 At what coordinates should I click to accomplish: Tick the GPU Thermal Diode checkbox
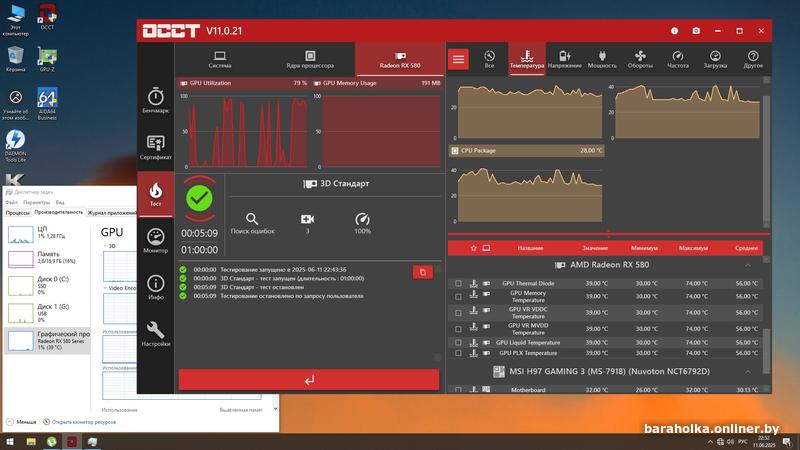[x=458, y=283]
